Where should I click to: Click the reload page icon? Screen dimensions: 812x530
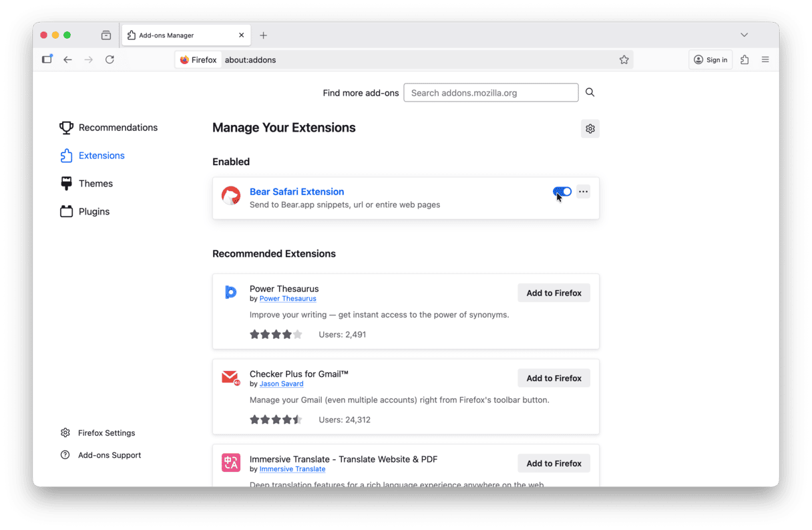click(x=110, y=59)
